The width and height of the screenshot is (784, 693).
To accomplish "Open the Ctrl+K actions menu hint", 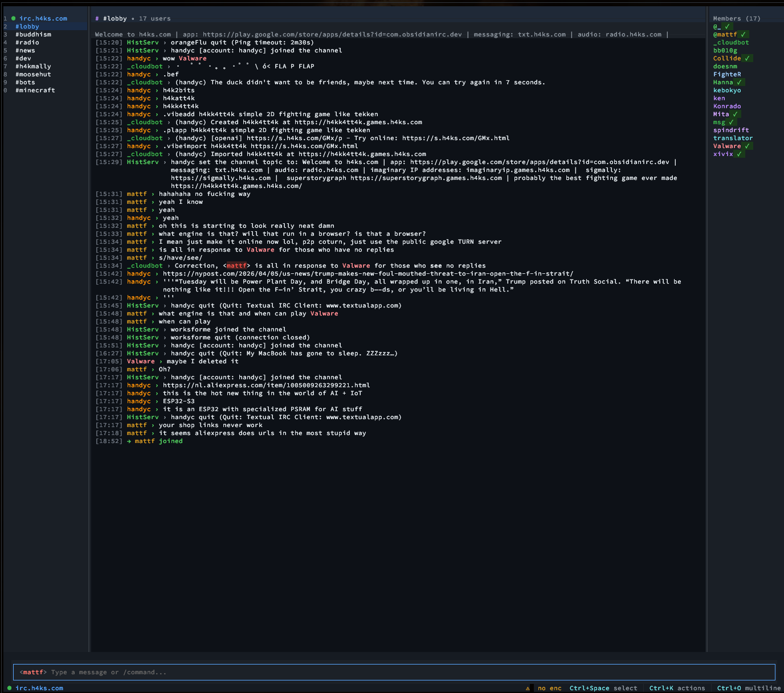I will coord(677,688).
